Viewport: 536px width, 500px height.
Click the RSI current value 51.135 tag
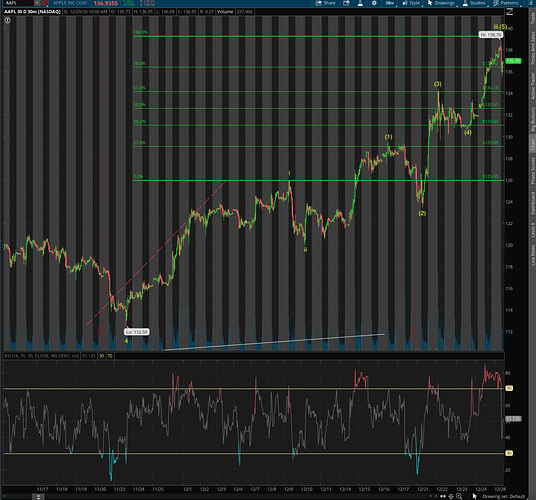pyautogui.click(x=513, y=419)
